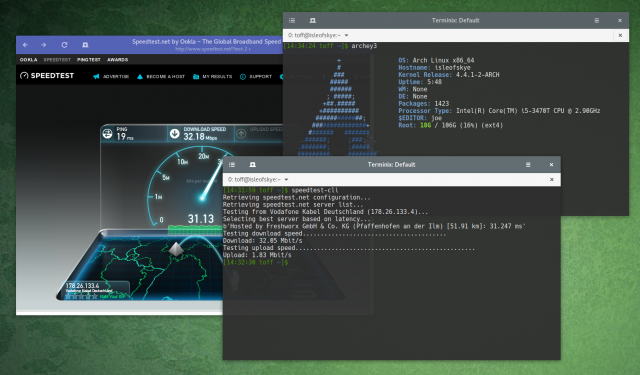Click the Support info icon

pos(243,76)
